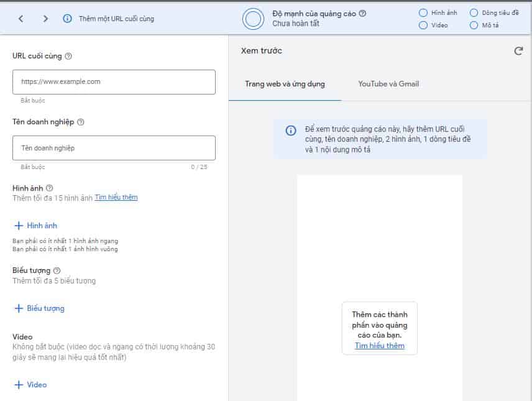Focus the URL cuối cùng input field
This screenshot has height=401, width=532.
point(114,81)
